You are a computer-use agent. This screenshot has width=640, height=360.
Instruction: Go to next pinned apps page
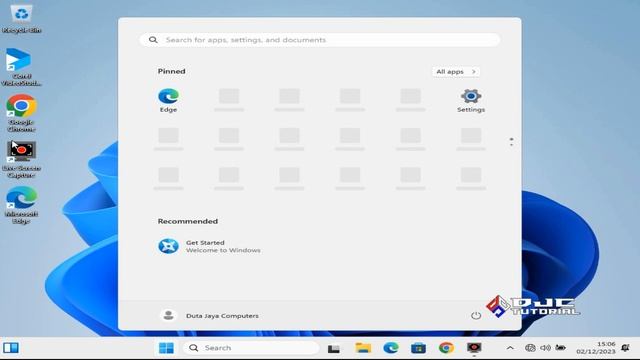(x=511, y=144)
